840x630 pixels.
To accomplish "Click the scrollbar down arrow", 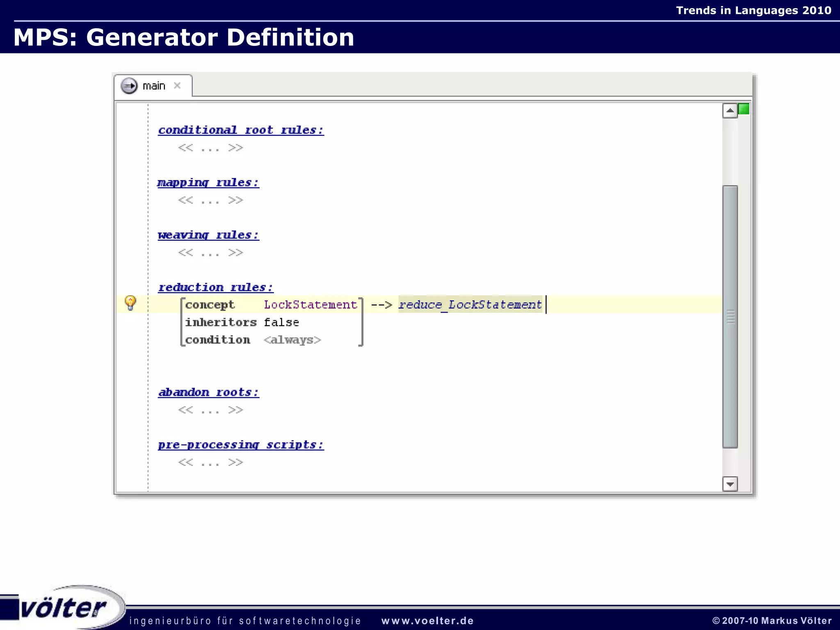I will [x=730, y=484].
